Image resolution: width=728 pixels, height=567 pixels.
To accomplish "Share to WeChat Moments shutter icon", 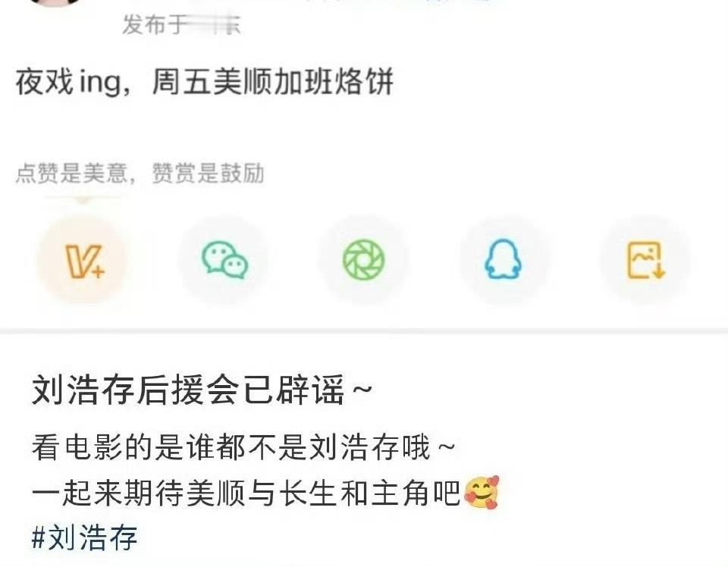I will click(x=364, y=260).
